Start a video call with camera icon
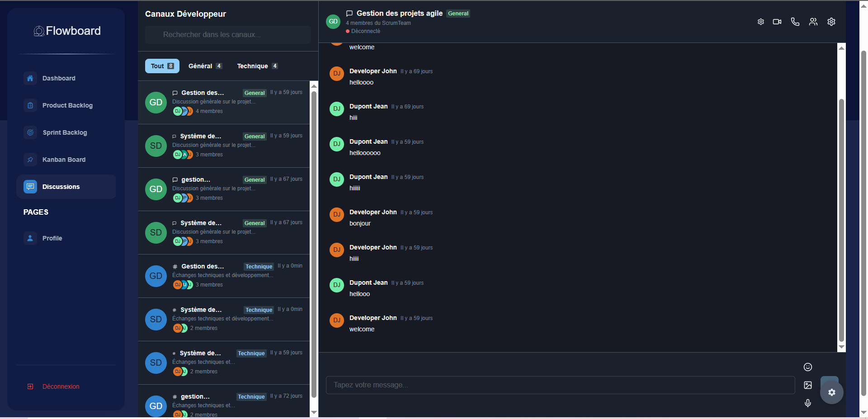 click(777, 22)
